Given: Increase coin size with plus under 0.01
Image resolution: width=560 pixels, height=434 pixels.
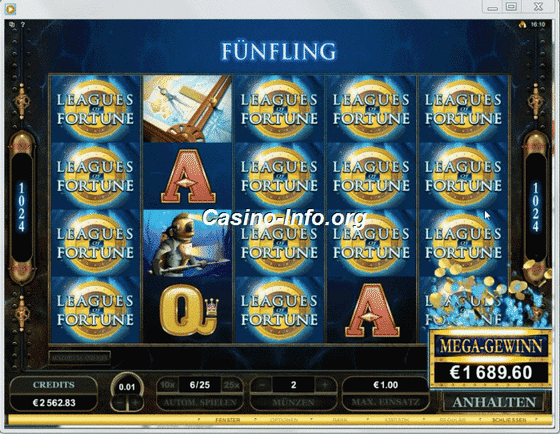Looking at the screenshot, I should click(135, 403).
